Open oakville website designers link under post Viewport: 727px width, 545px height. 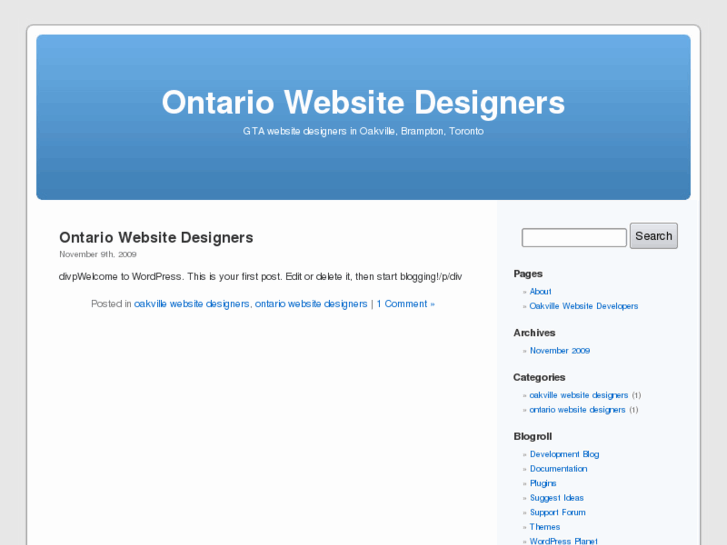click(191, 304)
